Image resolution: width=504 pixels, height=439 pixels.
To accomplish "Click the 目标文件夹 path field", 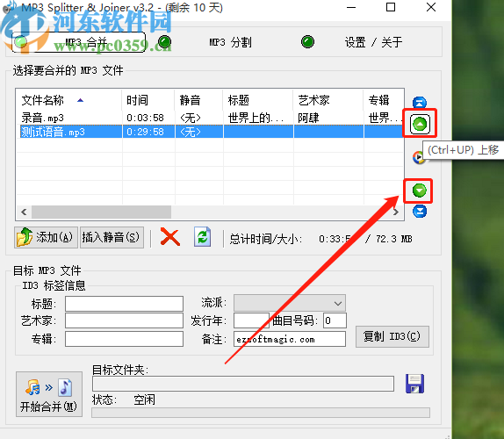I will [x=243, y=384].
